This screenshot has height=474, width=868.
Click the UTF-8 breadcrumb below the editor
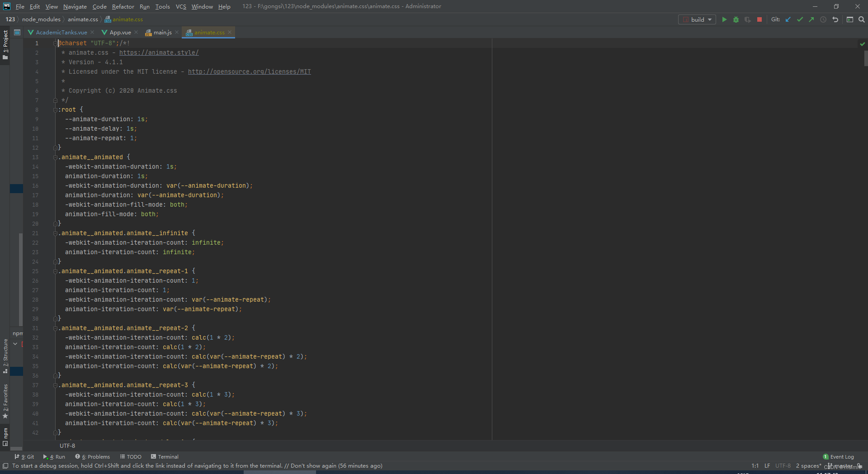coord(67,446)
